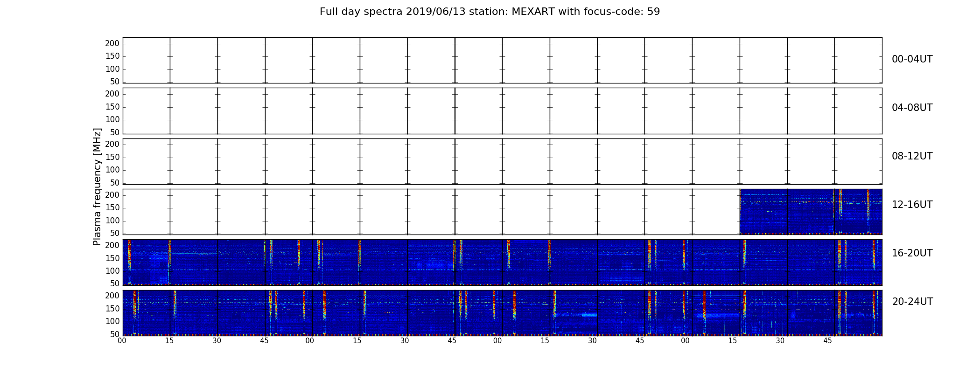
Task: Click the 100 tick label of the 08-12UT panel
Action: [112, 170]
